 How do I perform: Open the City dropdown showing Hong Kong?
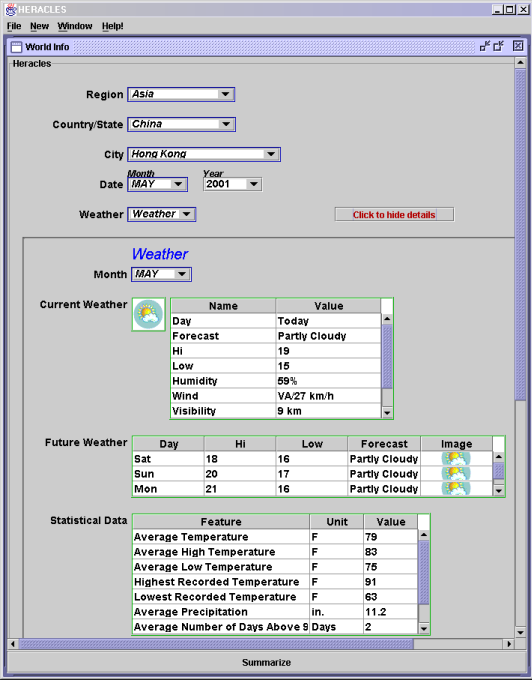pyautogui.click(x=204, y=154)
